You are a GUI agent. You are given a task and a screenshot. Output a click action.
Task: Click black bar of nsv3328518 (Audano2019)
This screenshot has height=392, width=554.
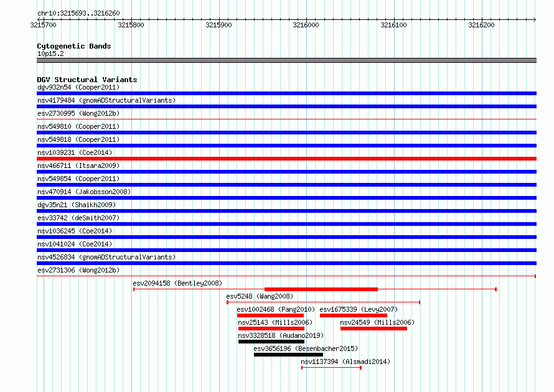pyautogui.click(x=271, y=342)
